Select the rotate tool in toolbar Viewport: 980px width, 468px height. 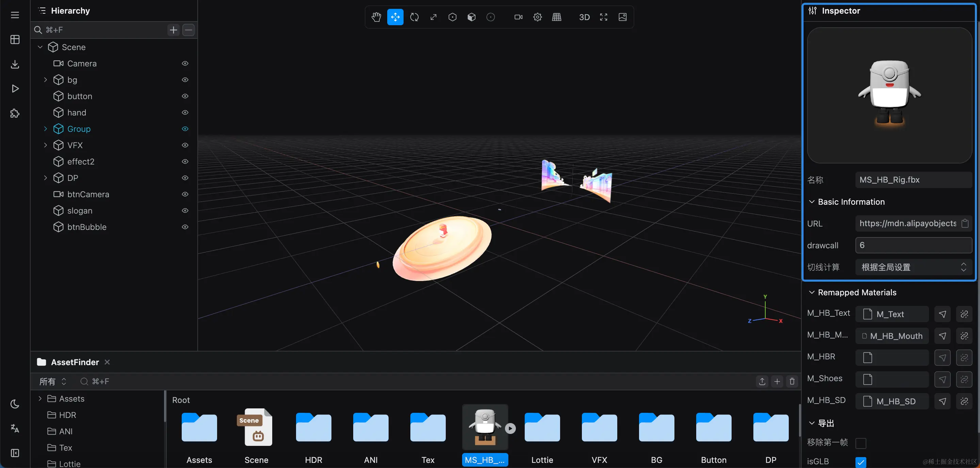414,17
